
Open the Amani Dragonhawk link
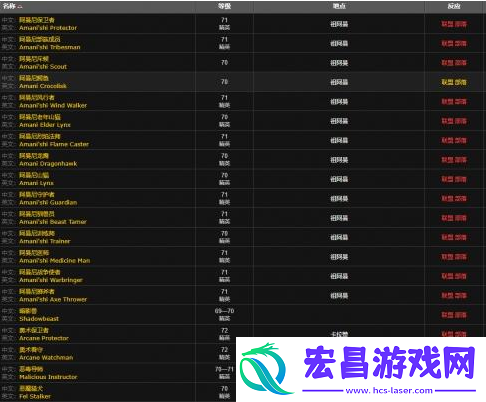[x=48, y=164]
